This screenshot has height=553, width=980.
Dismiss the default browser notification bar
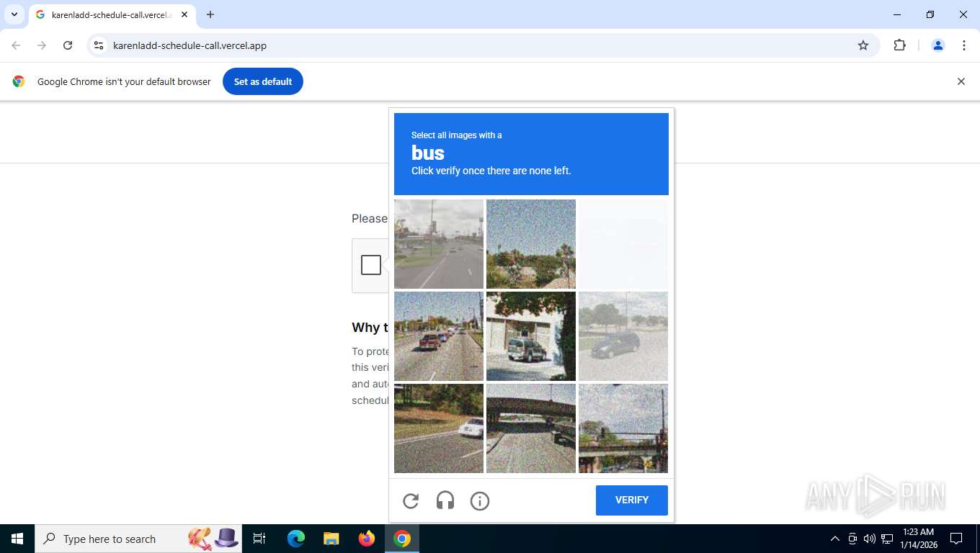(x=961, y=81)
